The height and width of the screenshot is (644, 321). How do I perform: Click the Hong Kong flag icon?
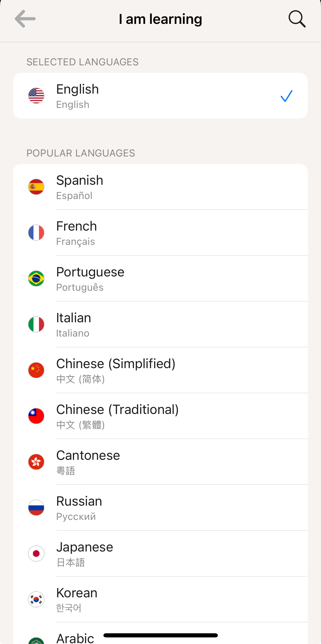click(x=36, y=462)
